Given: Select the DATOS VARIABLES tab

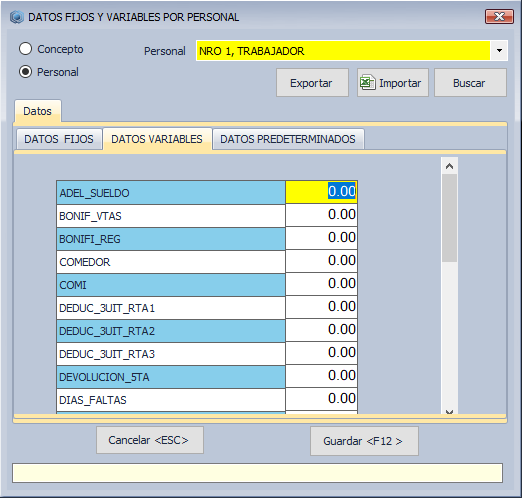Looking at the screenshot, I should 157,139.
